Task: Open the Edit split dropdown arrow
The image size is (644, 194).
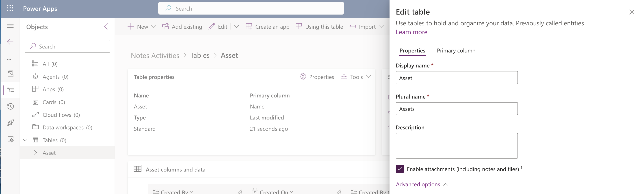Action: click(x=236, y=27)
